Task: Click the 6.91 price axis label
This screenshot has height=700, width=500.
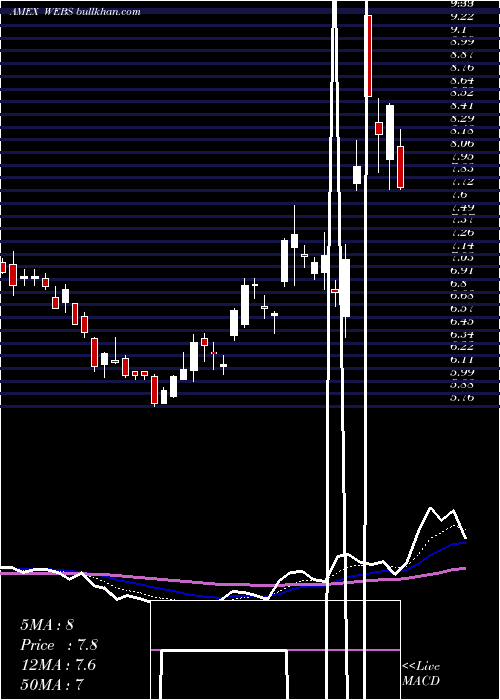Action: coord(462,271)
